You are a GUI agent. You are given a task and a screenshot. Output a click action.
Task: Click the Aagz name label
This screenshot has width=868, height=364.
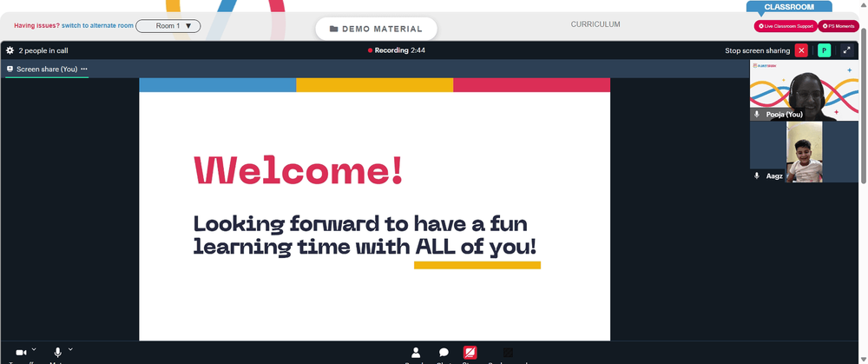(x=774, y=175)
